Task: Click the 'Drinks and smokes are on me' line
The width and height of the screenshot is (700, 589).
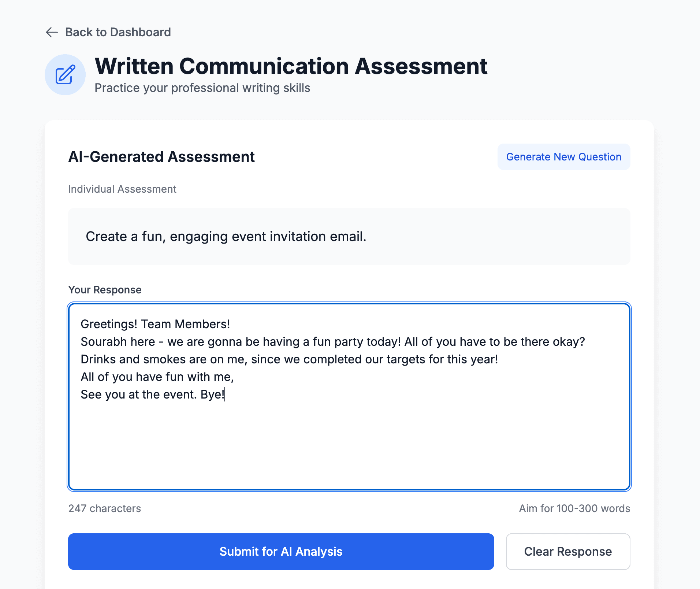Action: (289, 359)
